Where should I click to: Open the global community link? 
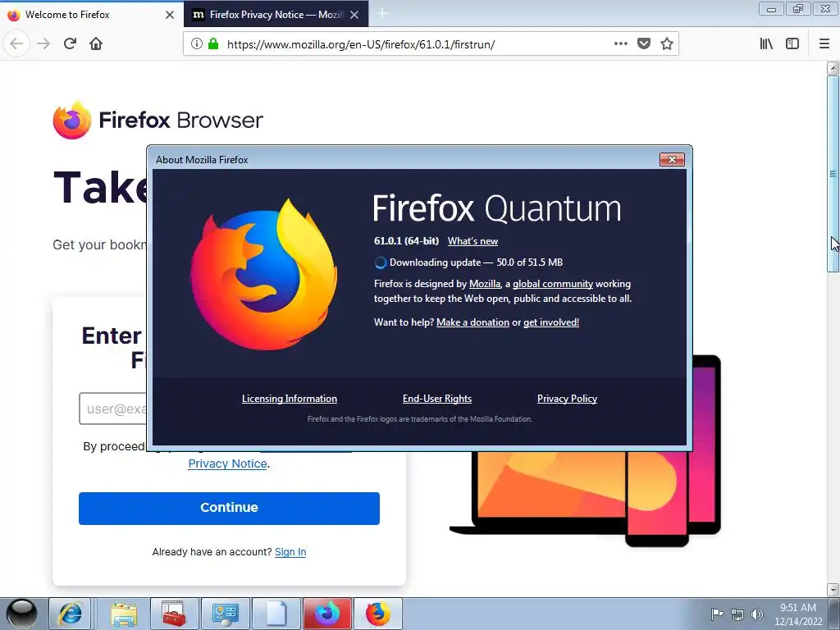coord(553,284)
